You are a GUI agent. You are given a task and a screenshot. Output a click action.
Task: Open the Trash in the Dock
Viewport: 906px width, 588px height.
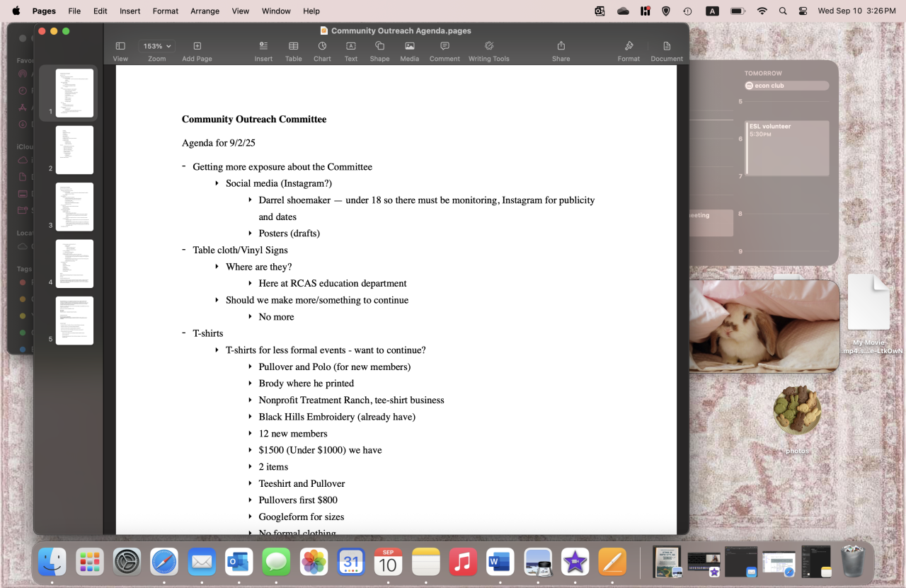coord(853,563)
